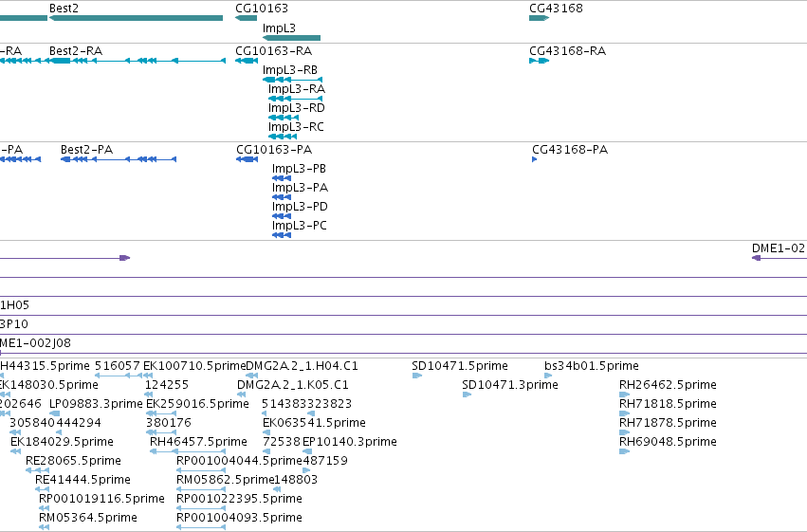Image resolution: width=807 pixels, height=532 pixels.
Task: Select the Best2-RA transcript
Action: 138,61
